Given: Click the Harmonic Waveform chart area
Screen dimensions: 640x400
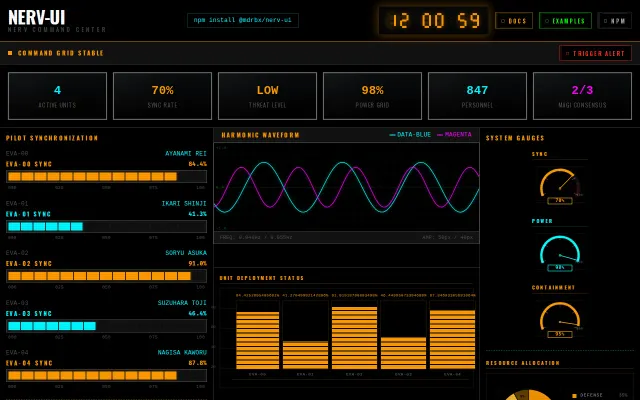Looking at the screenshot, I should coord(347,187).
